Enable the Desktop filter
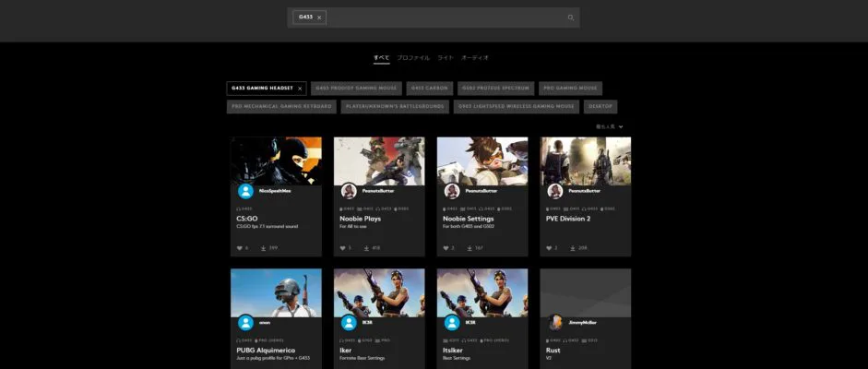 [x=600, y=106]
